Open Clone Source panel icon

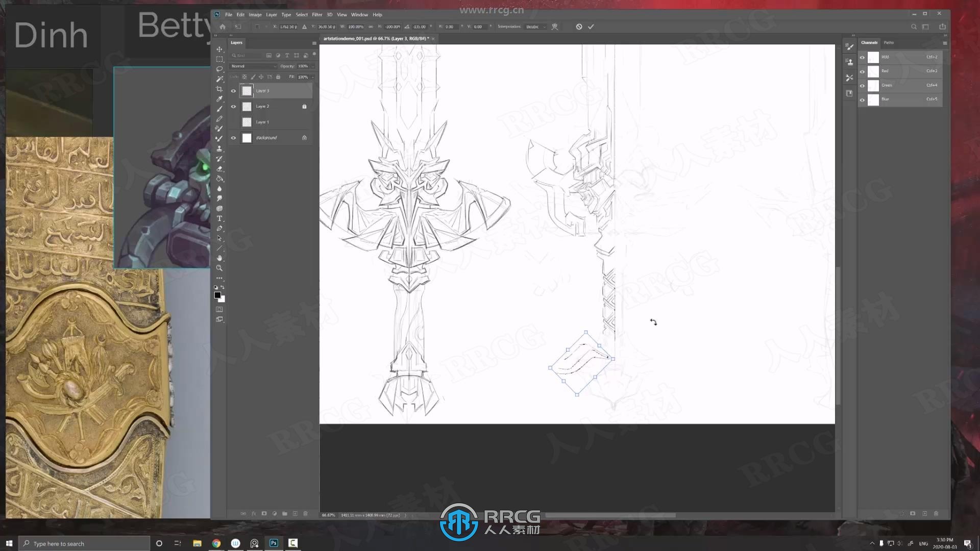849,62
